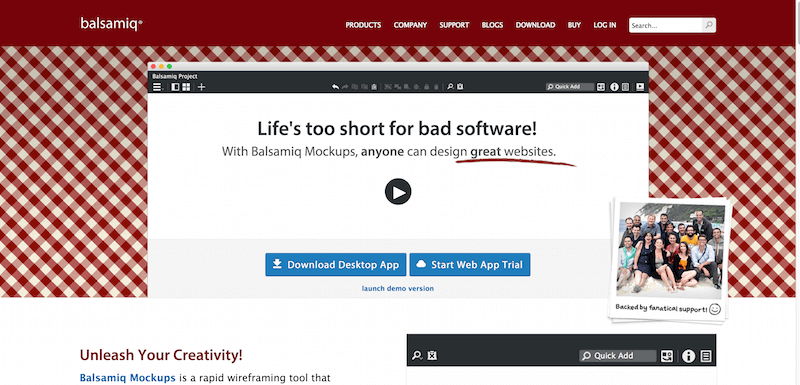Image resolution: width=800 pixels, height=385 pixels.
Task: Click Quick Add box in hero toolbar
Action: point(570,87)
